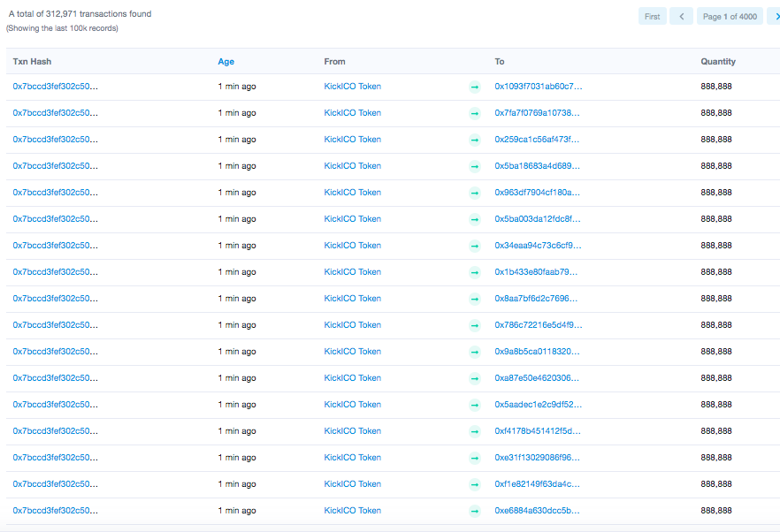Click 'A total of 312,971 transactions found'
This screenshot has height=532, width=780.
pos(80,14)
